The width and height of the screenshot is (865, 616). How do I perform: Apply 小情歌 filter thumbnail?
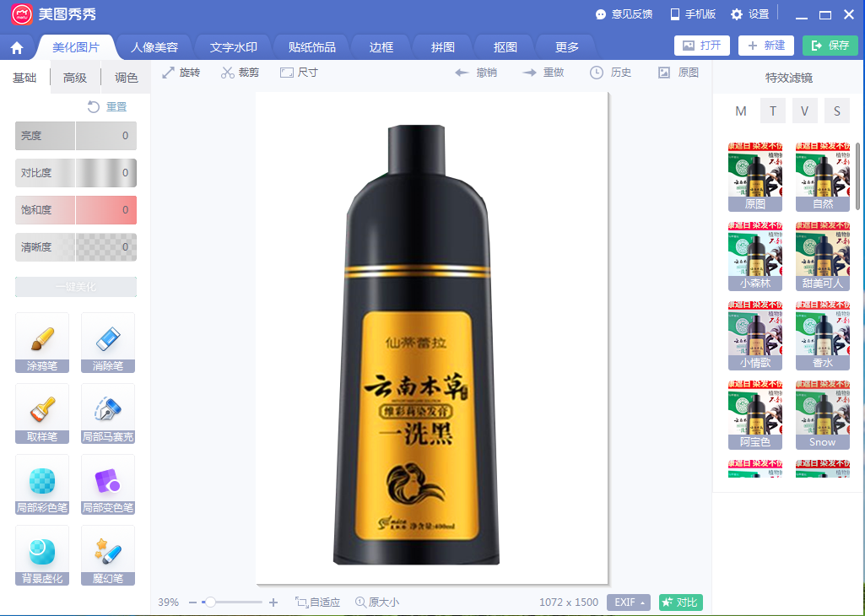coord(755,335)
